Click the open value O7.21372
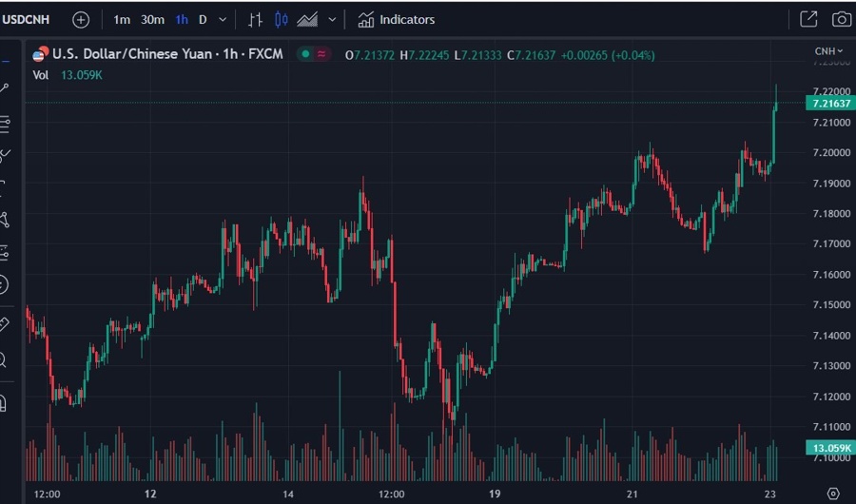The image size is (856, 504). point(370,55)
